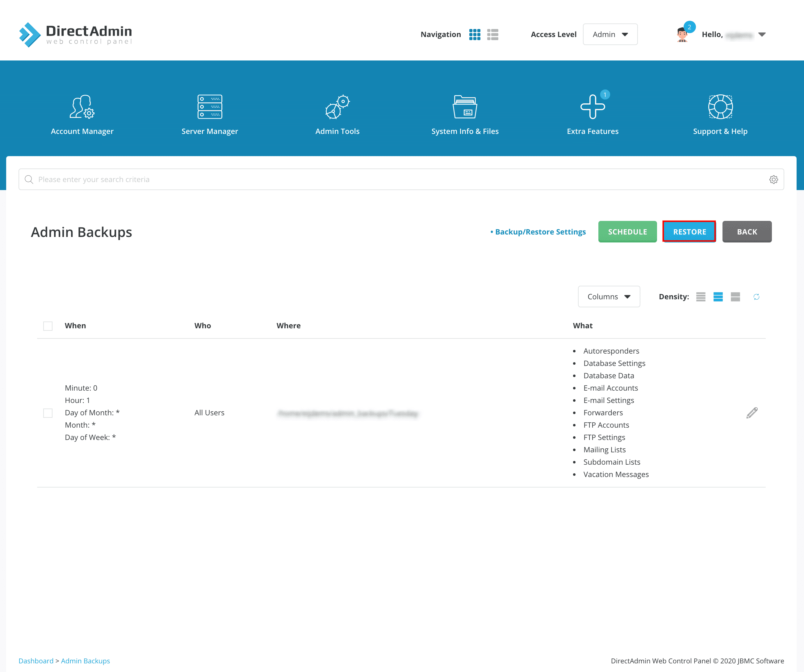Click the Minute: 0 text
The height and width of the screenshot is (672, 804).
coord(81,388)
